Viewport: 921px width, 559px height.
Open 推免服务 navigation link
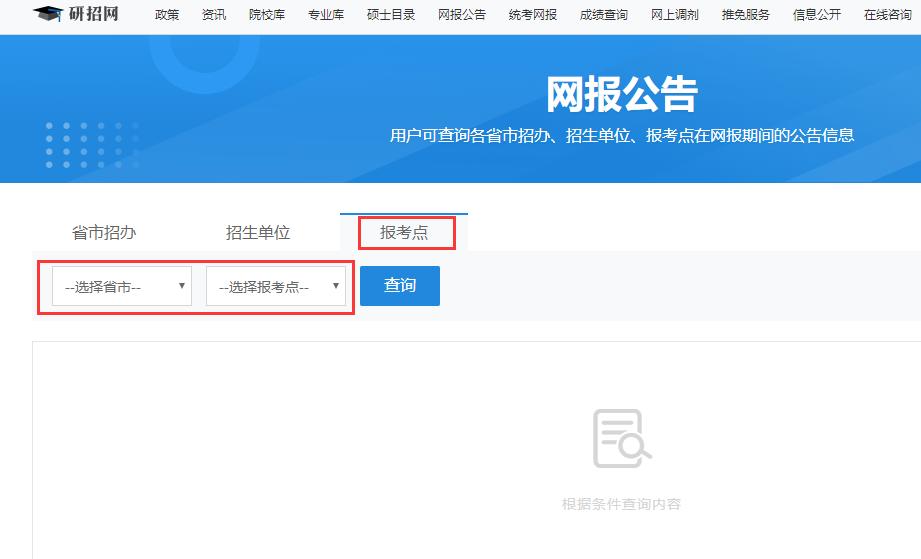(x=746, y=15)
